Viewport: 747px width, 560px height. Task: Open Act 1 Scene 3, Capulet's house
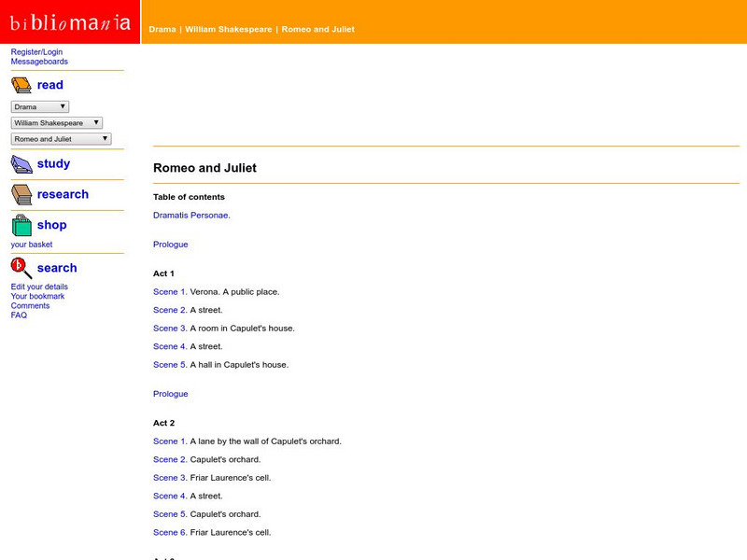click(168, 328)
